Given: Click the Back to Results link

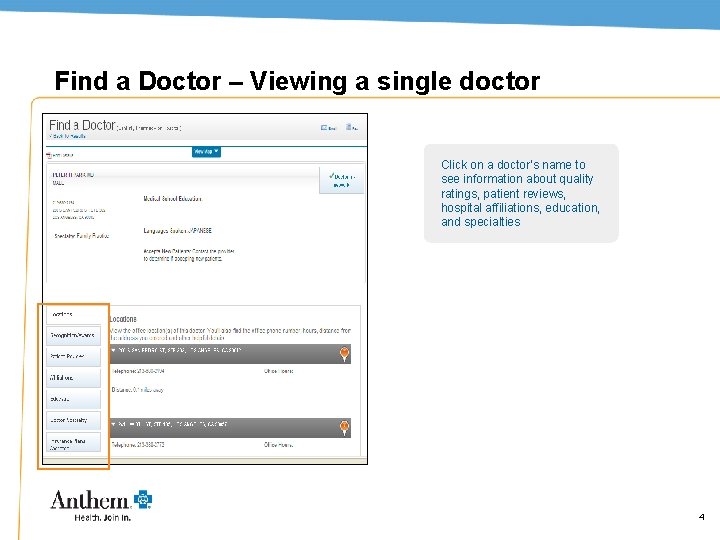Looking at the screenshot, I should [x=68, y=136].
